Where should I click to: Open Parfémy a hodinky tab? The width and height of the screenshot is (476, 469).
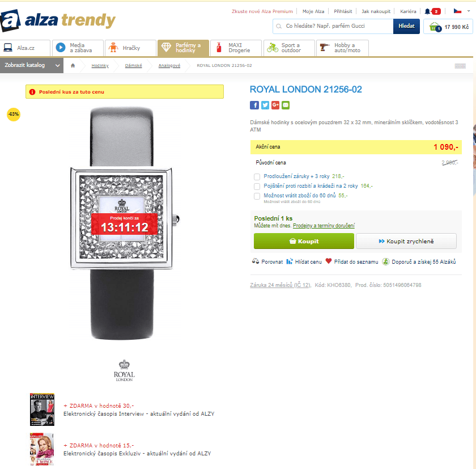183,48
